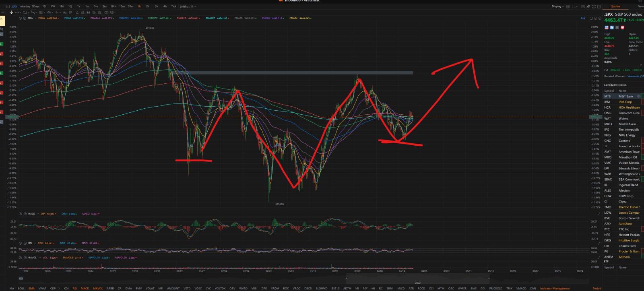Screen dimensions: 644x291
Task: Reset the chart view with the undo arrow
Action: (591, 18)
